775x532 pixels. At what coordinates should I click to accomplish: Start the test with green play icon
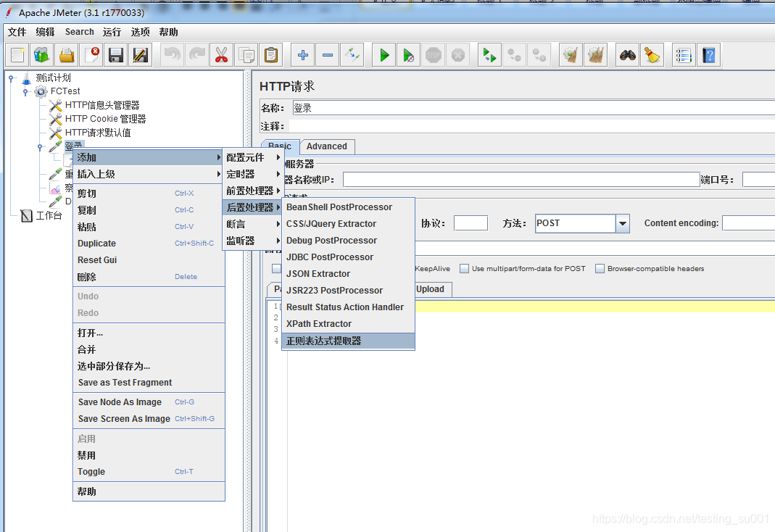tap(384, 55)
